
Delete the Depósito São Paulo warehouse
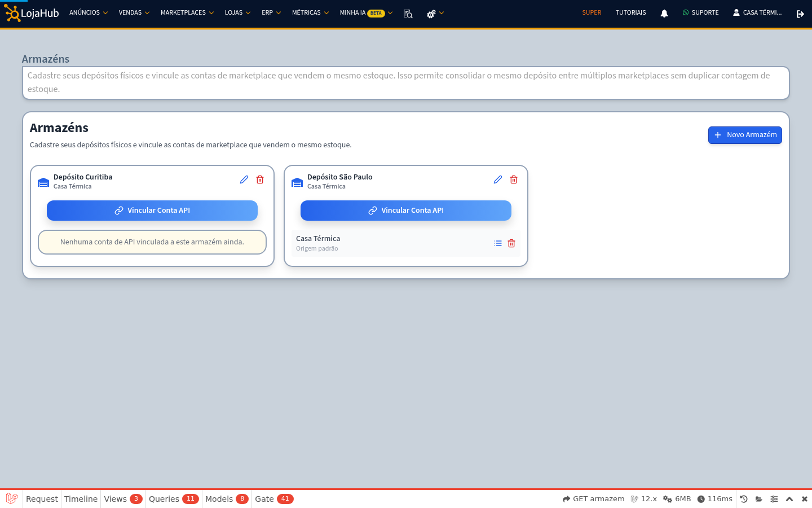pos(514,179)
